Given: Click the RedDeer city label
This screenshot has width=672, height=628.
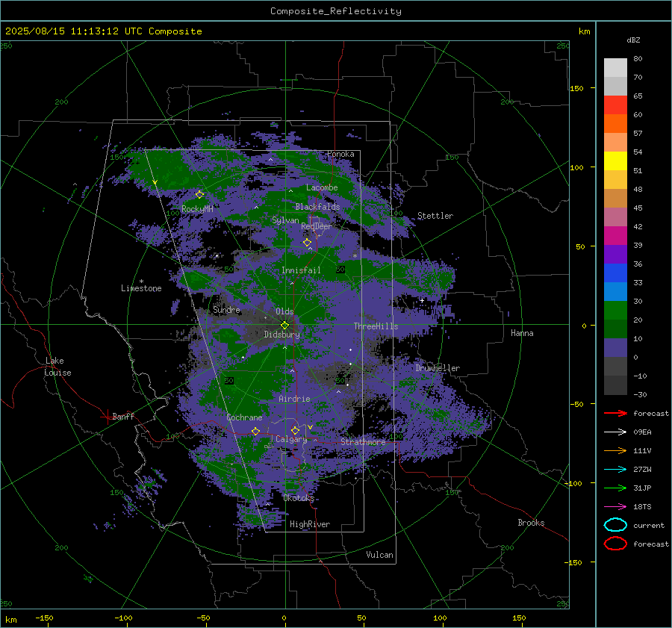Looking at the screenshot, I should click(x=317, y=226).
